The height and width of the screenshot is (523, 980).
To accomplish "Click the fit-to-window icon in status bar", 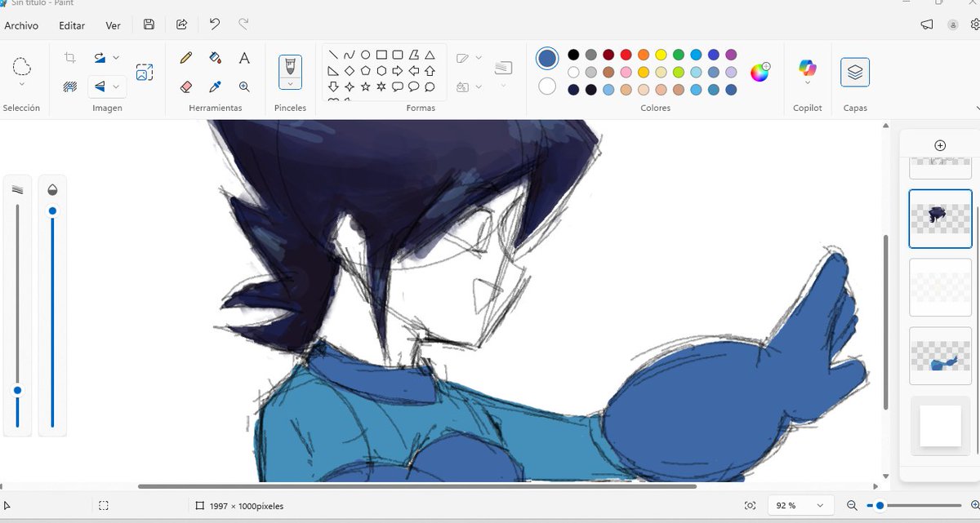I will pyautogui.click(x=750, y=506).
